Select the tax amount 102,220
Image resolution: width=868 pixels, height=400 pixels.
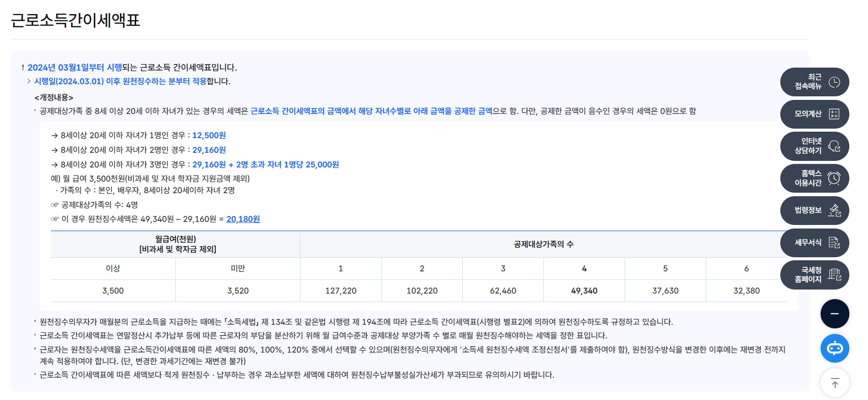coord(422,291)
